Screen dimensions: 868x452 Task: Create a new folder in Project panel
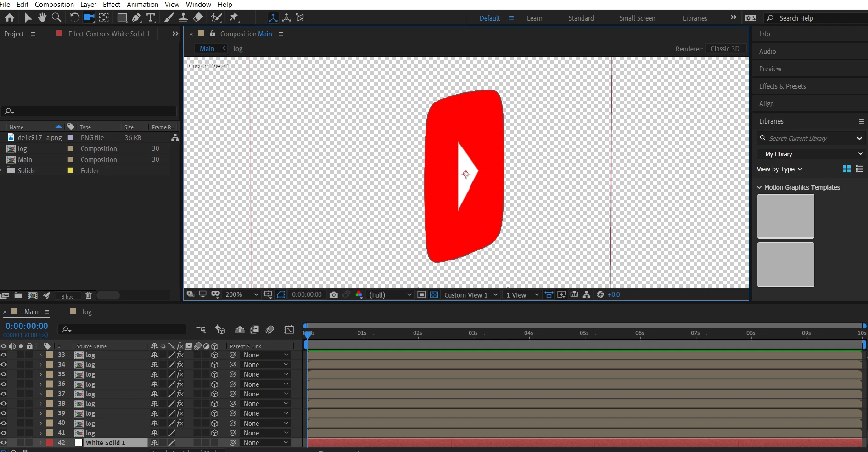(x=18, y=296)
